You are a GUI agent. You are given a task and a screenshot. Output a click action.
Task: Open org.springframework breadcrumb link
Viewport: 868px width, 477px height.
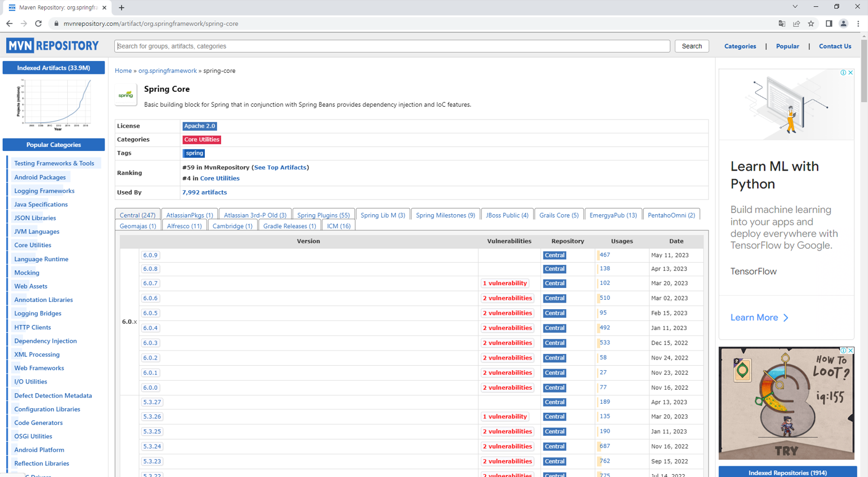(x=167, y=71)
